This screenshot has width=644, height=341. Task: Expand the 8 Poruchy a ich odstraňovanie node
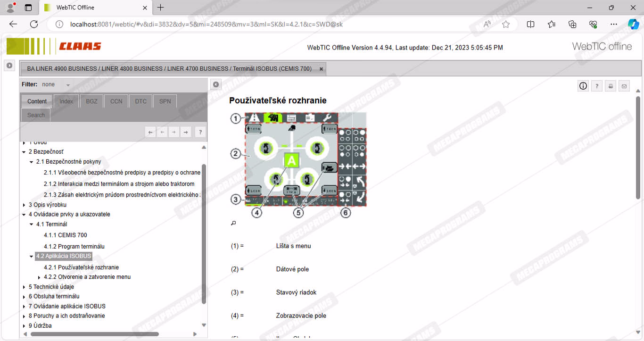24,316
